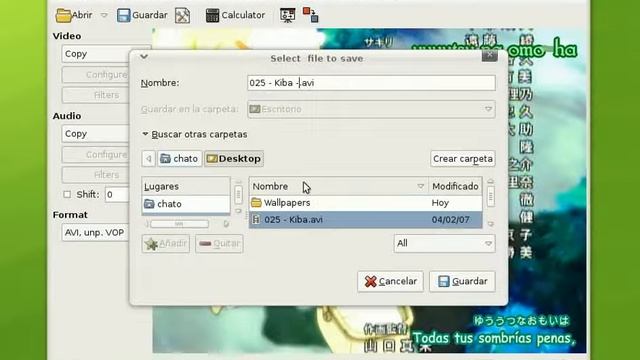640x360 pixels.
Task: Click the Quitar bookmark button
Action: (x=219, y=244)
